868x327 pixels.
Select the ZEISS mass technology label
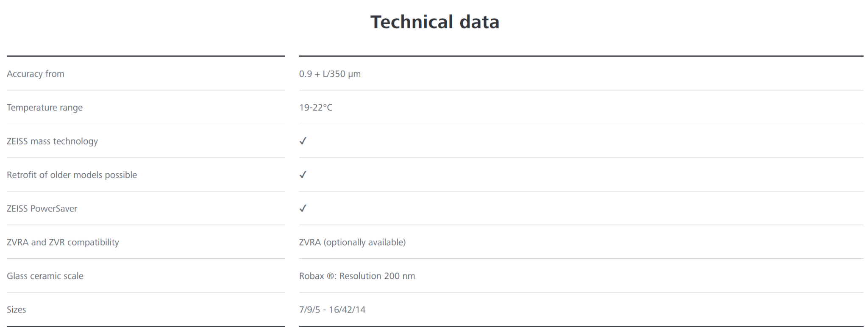[x=52, y=141]
